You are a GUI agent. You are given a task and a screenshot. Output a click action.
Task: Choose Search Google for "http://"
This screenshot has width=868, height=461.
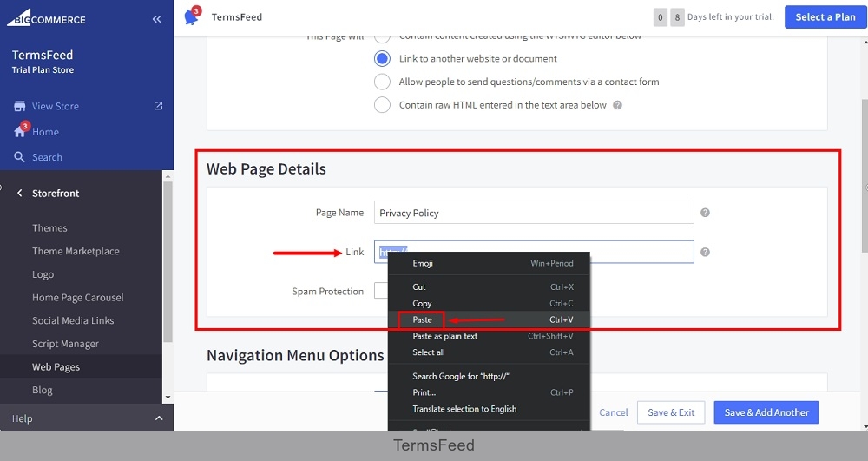[x=490, y=376]
